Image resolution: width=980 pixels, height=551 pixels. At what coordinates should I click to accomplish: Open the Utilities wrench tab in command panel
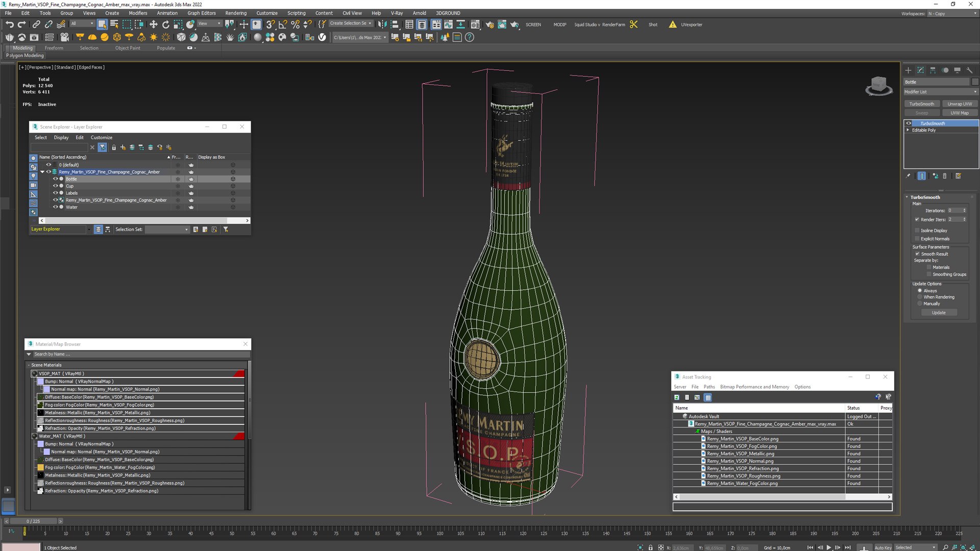(970, 70)
